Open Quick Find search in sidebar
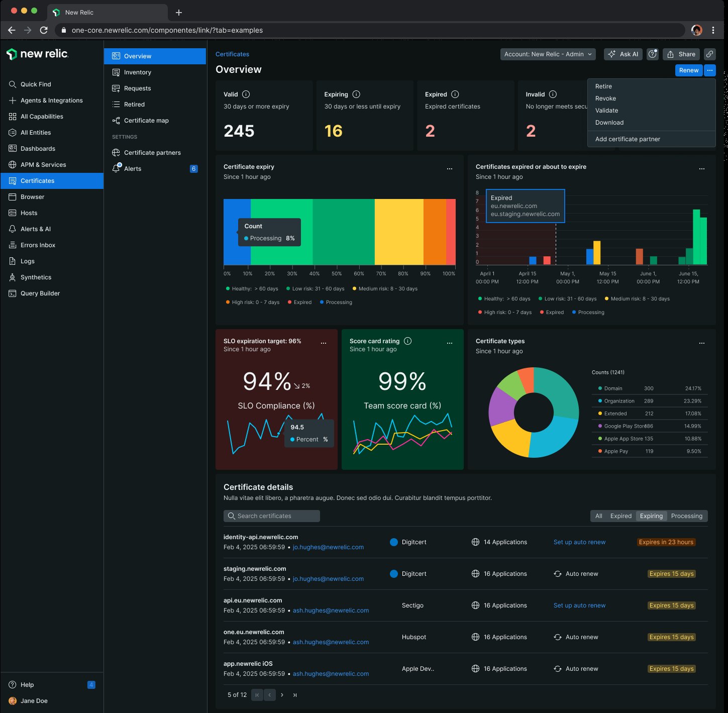 click(30, 84)
